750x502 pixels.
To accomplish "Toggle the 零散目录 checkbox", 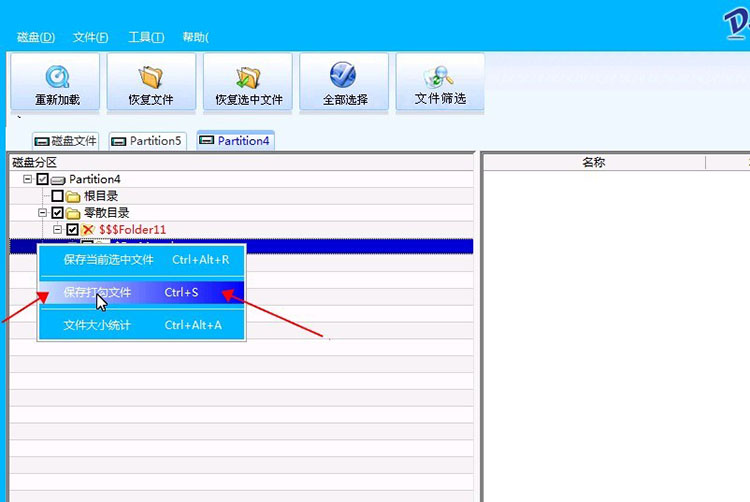I will pyautogui.click(x=57, y=213).
